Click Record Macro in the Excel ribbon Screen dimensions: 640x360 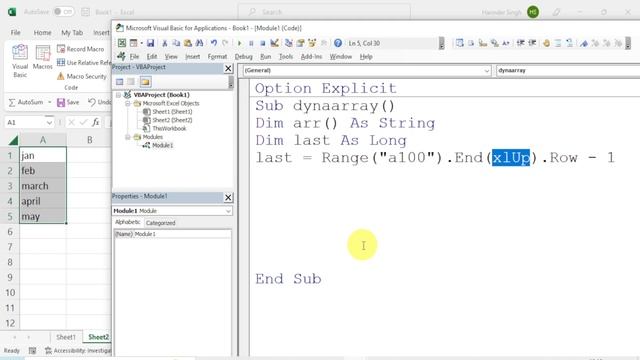[81, 49]
